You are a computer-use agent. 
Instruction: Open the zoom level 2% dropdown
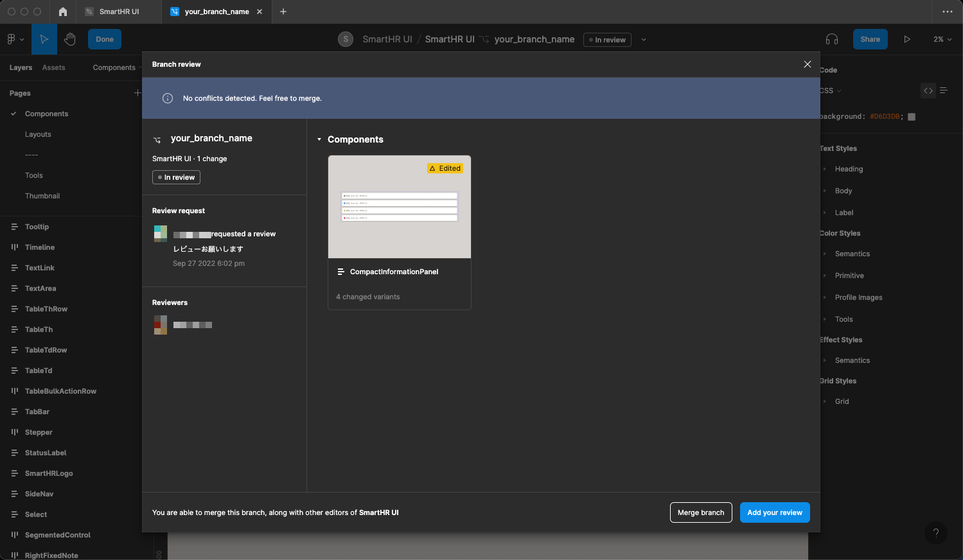[x=942, y=39]
